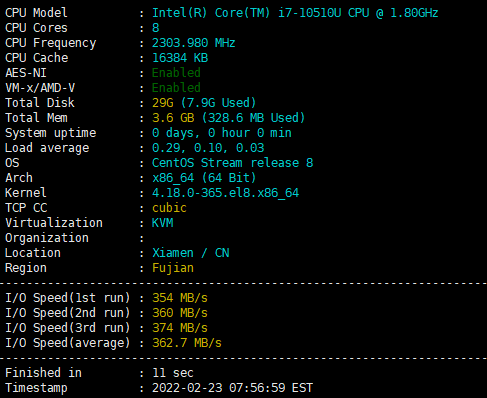This screenshot has height=398, width=487.
Task: Click the location value 'Xiamen / CN'
Action: coord(191,253)
